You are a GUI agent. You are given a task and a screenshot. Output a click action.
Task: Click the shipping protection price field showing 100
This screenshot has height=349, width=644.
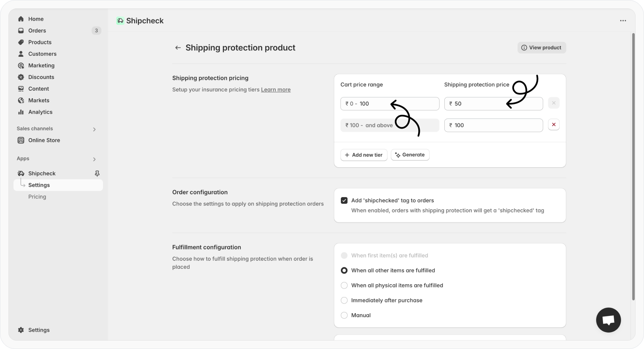(493, 125)
